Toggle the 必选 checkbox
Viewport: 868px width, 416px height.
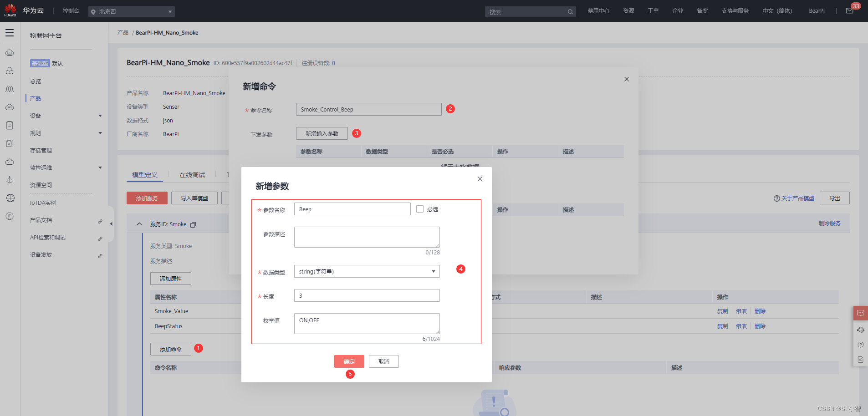coord(420,209)
